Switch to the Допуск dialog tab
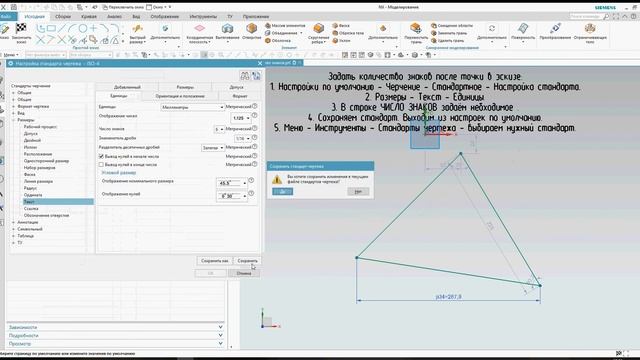Image resolution: width=640 pixels, height=360 pixels. [x=236, y=87]
